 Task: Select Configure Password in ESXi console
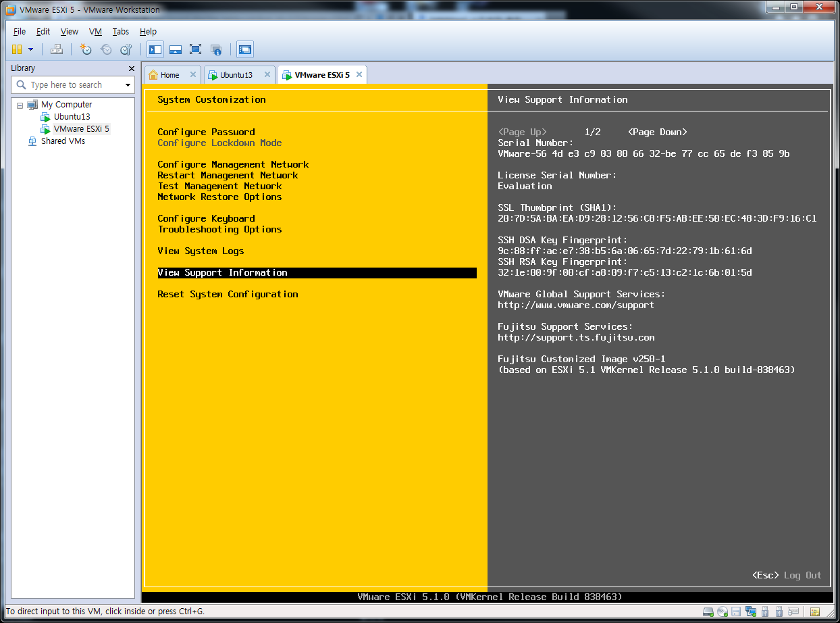pos(206,132)
